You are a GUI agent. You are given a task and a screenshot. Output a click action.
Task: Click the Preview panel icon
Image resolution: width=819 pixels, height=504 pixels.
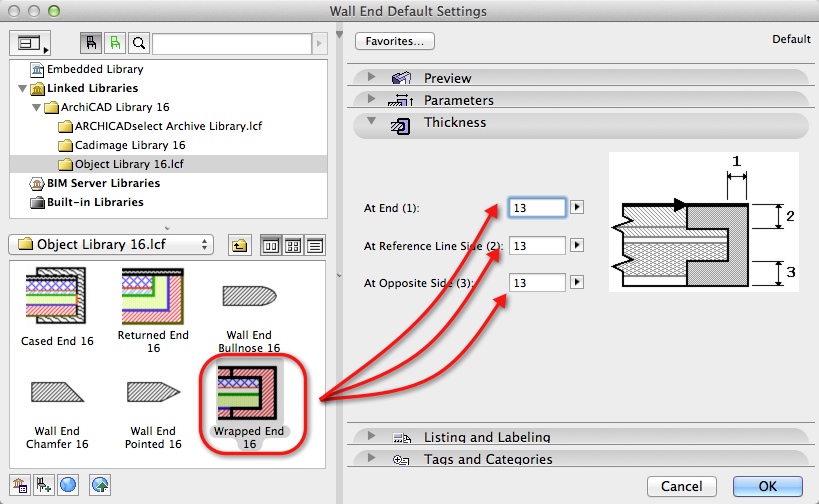point(401,78)
